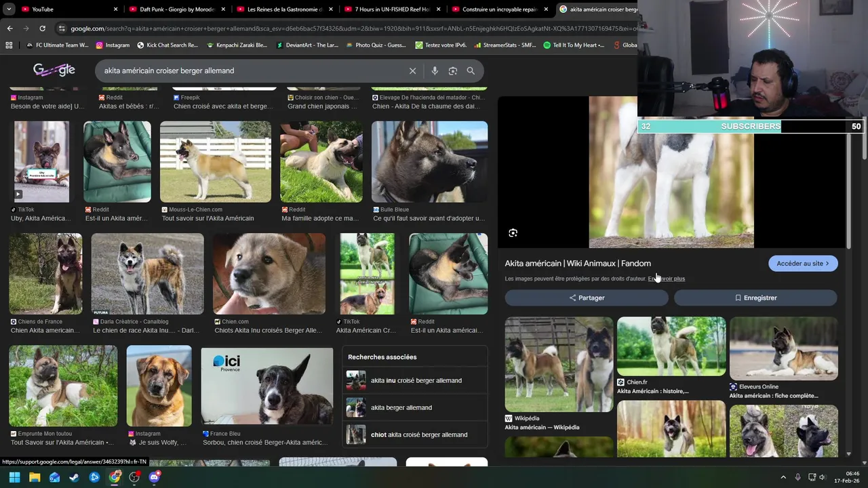The image size is (868, 488).
Task: Open the Darla Créatrice Canalblog image result
Action: click(x=147, y=274)
